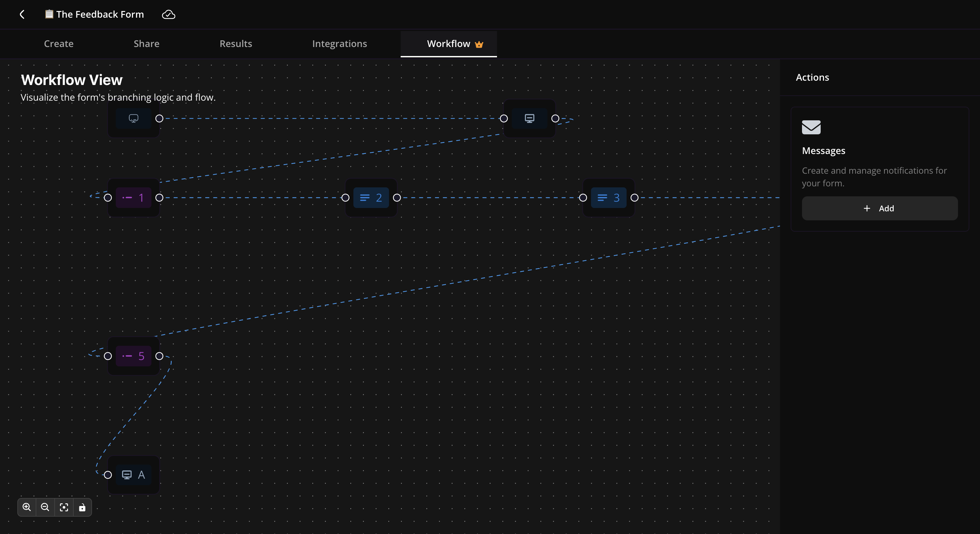This screenshot has height=534, width=980.
Task: Click the output handle of node 2
Action: pos(397,198)
